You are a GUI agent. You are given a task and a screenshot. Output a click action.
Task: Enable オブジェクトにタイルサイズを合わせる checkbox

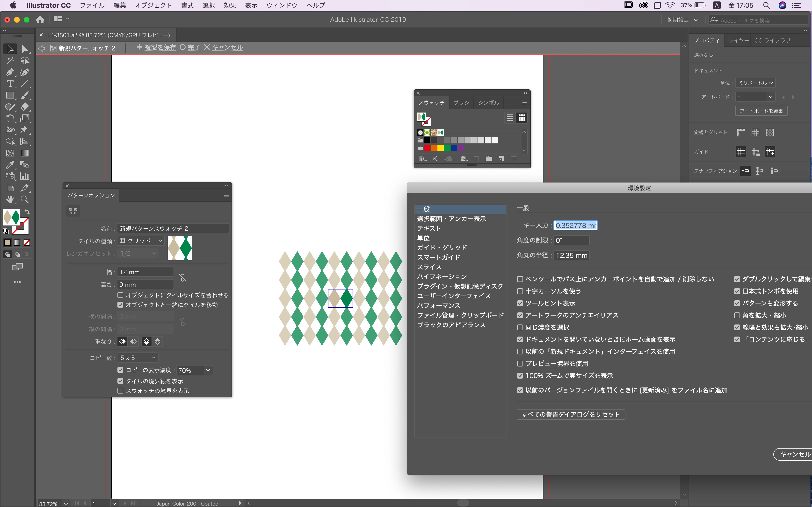120,295
